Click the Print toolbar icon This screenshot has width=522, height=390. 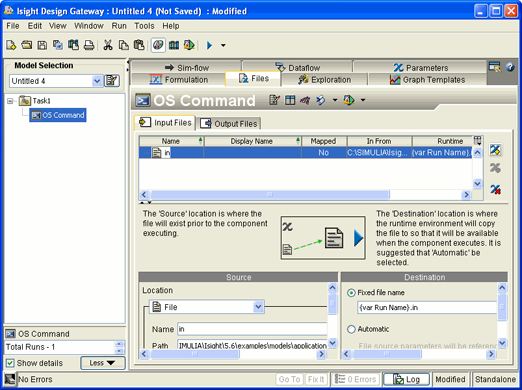tap(89, 45)
